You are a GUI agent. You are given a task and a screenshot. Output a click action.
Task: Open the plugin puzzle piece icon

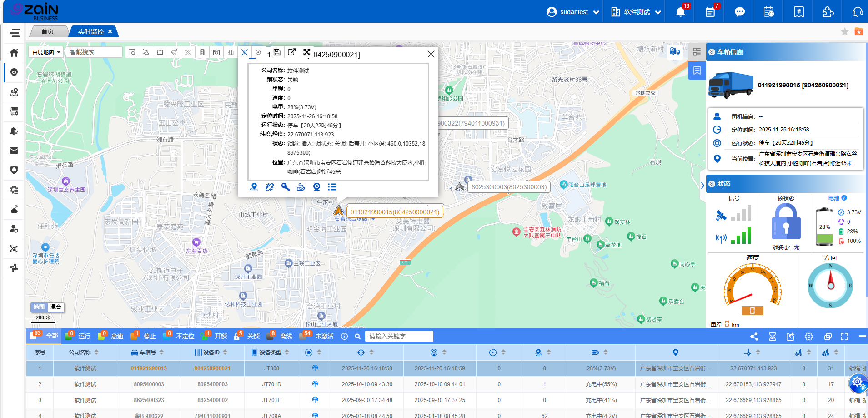point(828,12)
